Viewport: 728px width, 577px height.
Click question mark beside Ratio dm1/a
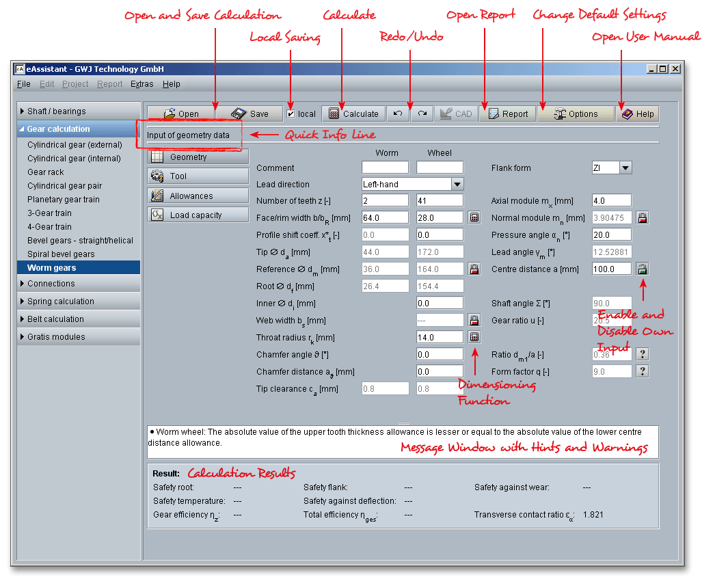pyautogui.click(x=643, y=354)
